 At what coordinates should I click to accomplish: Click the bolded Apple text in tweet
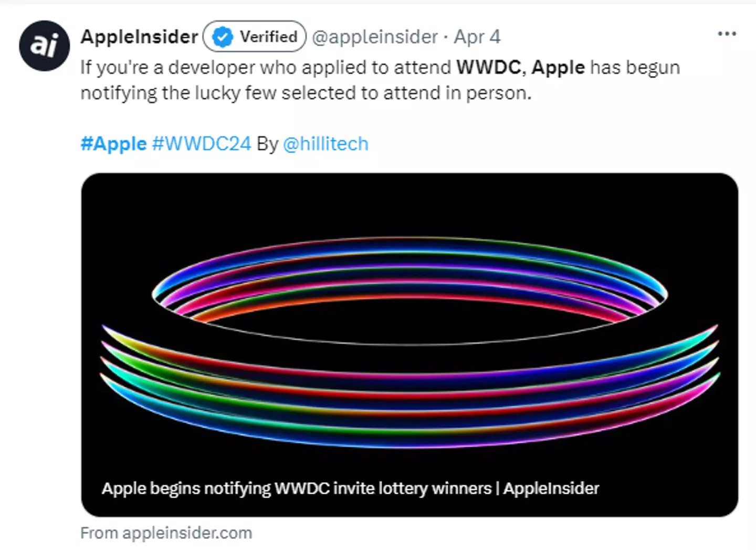(x=558, y=67)
